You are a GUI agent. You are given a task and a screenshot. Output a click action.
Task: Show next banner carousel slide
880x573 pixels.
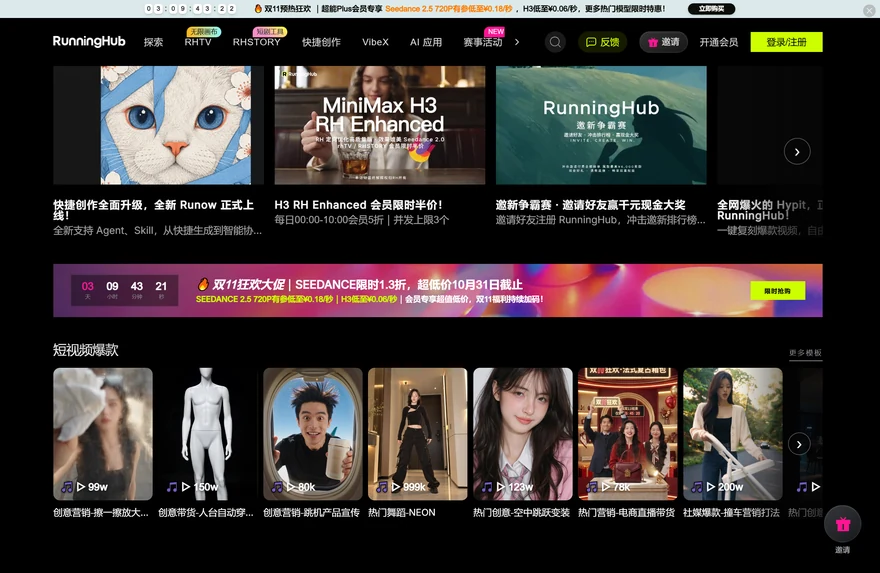click(797, 152)
